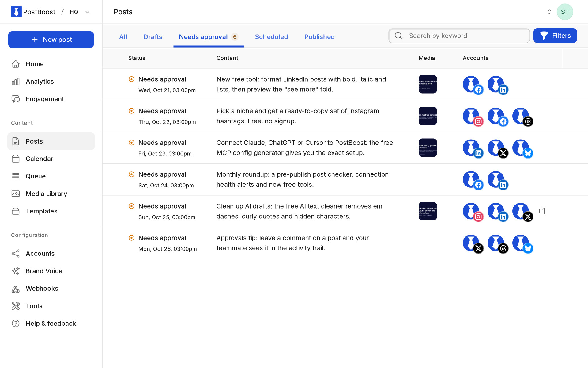Open media thumbnail of MCP config post
Screen dimensions: 588x368
point(428,148)
